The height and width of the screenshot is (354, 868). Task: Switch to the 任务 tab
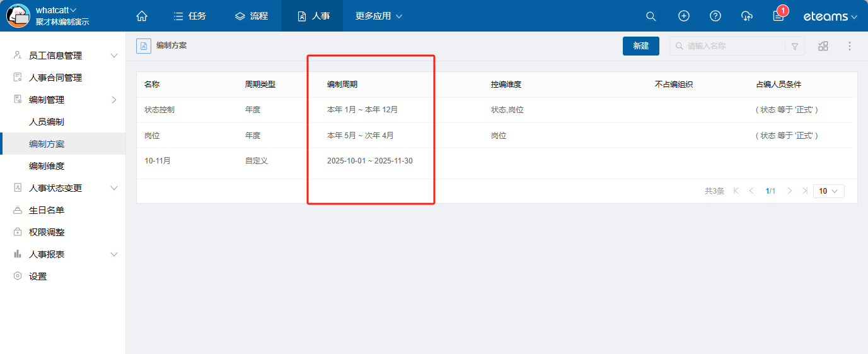190,16
